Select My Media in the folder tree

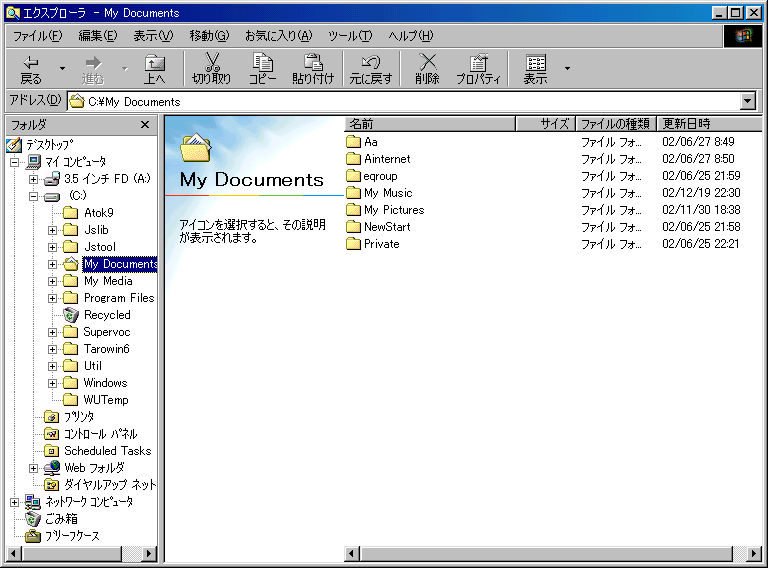click(108, 281)
